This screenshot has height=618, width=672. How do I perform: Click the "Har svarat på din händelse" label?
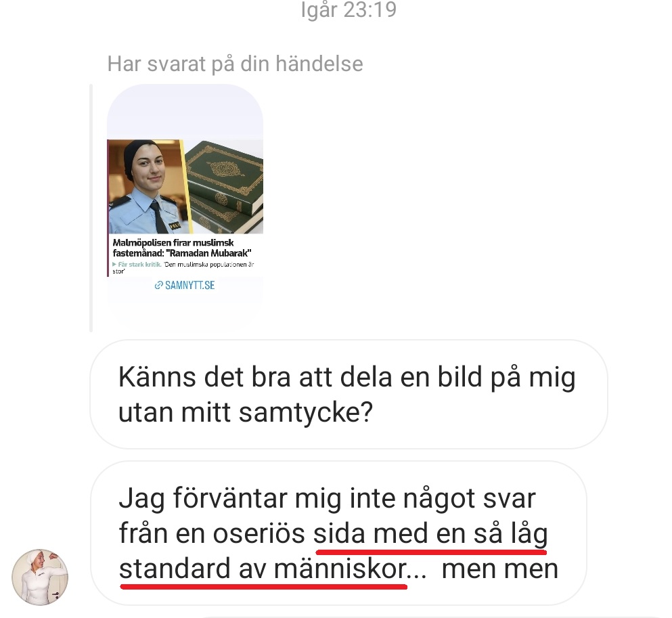tap(235, 64)
